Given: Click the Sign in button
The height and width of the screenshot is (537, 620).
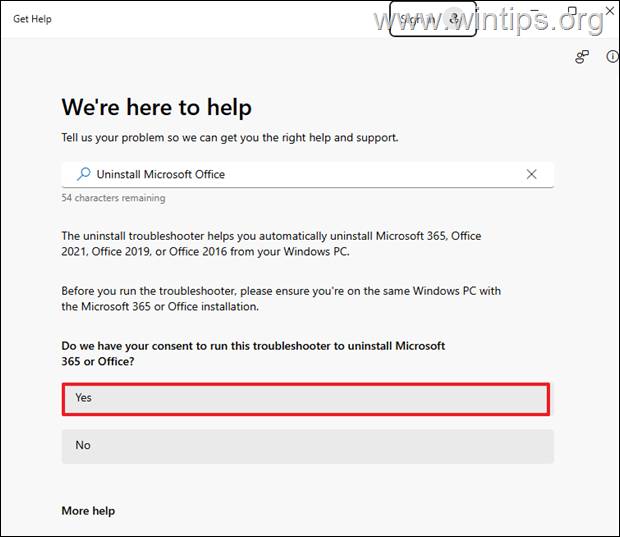Looking at the screenshot, I should (418, 19).
